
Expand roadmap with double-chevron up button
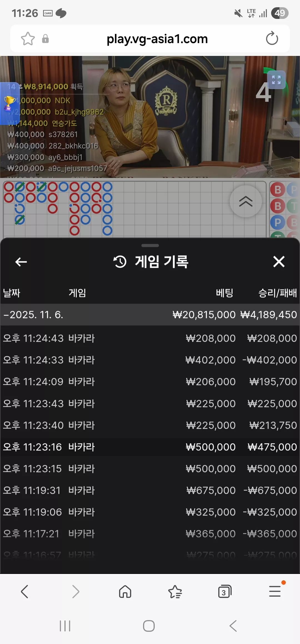coord(246,201)
